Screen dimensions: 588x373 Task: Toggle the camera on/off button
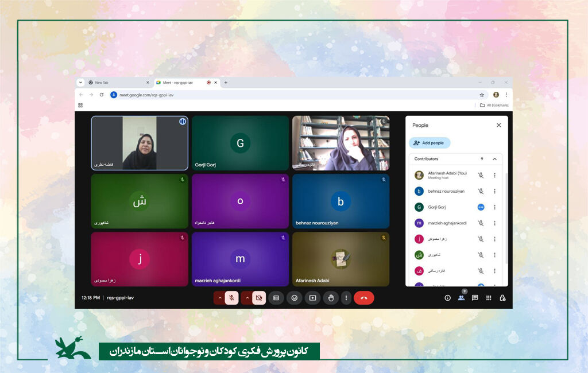pyautogui.click(x=258, y=298)
